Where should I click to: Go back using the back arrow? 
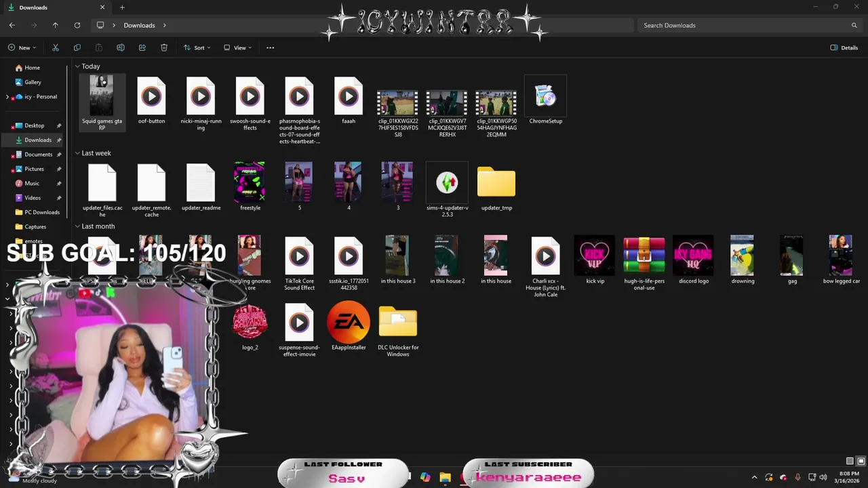click(x=12, y=25)
